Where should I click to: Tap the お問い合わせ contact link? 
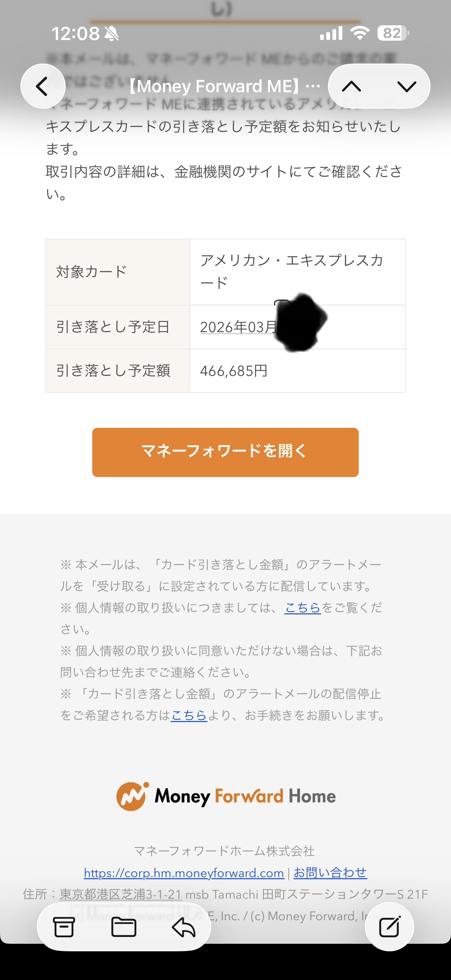click(x=330, y=872)
